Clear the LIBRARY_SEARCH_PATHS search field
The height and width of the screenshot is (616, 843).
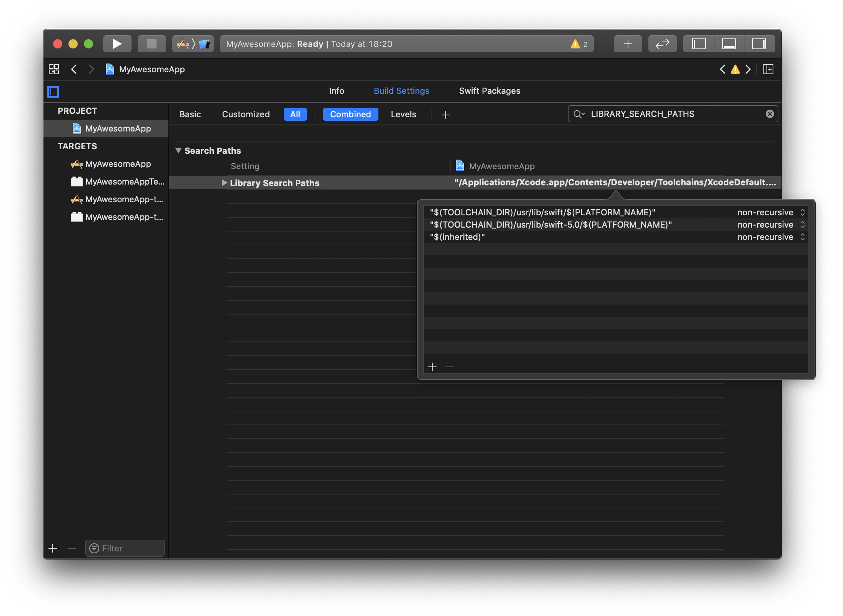coord(770,114)
